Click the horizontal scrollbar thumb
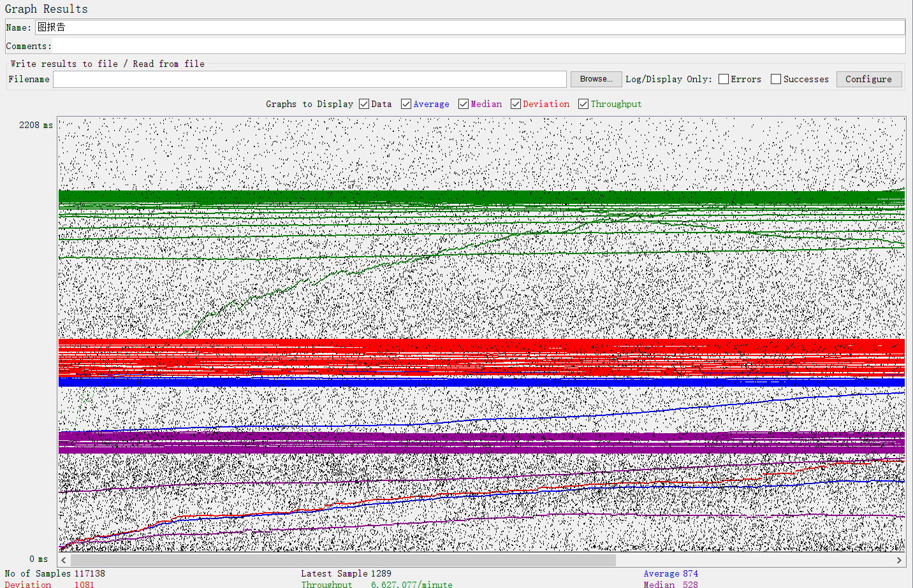Screen dimensions: 913x588 tap(343, 560)
